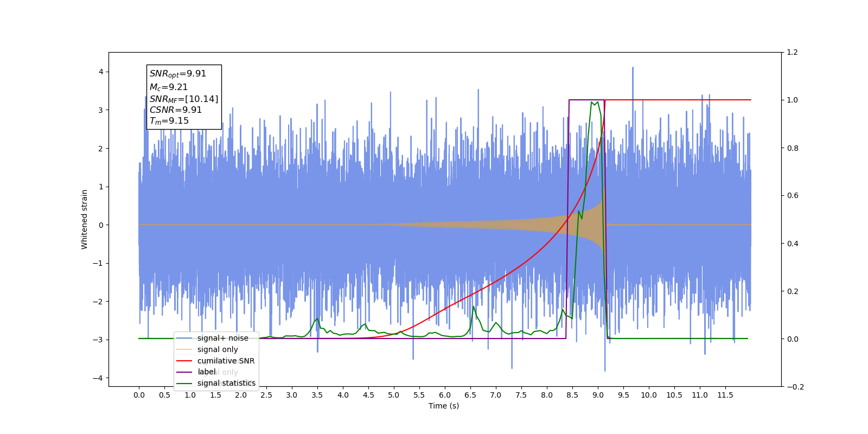
Task: Click left y-axis tick label 4
Action: pos(101,72)
